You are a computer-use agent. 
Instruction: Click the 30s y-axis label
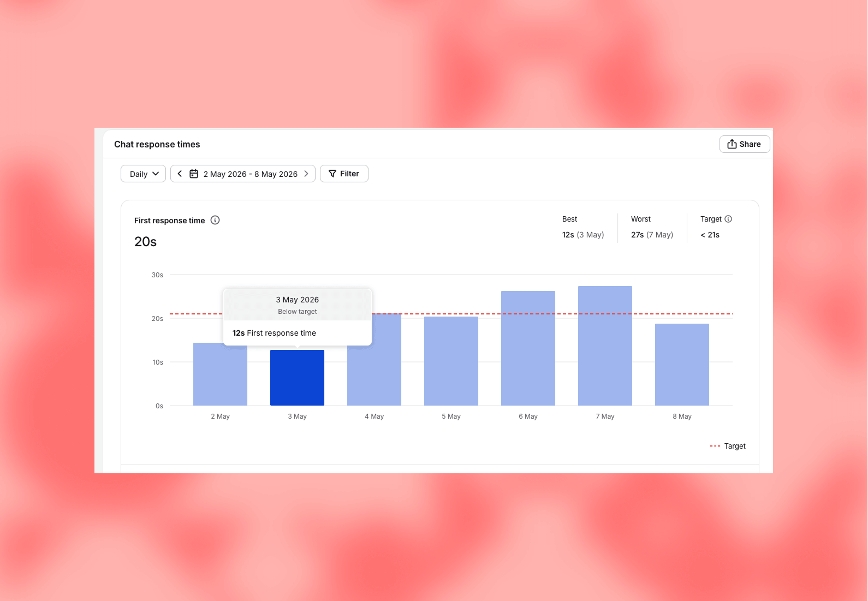157,275
